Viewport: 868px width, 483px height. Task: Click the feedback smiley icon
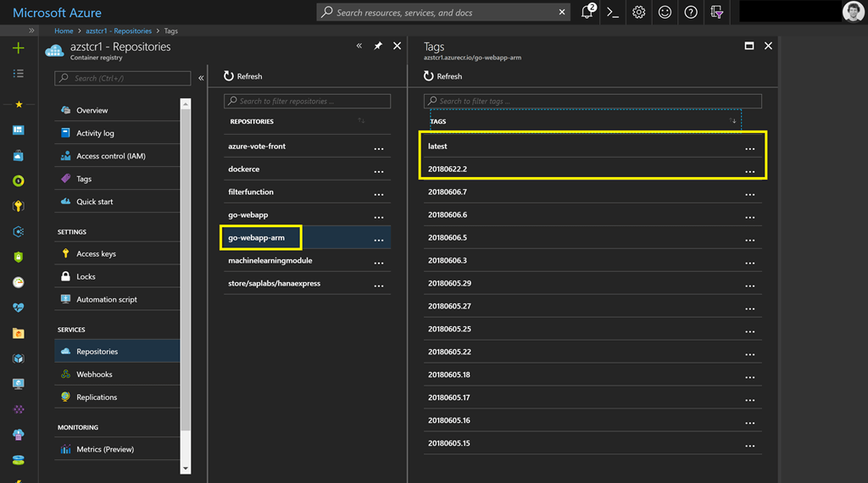[x=665, y=12]
